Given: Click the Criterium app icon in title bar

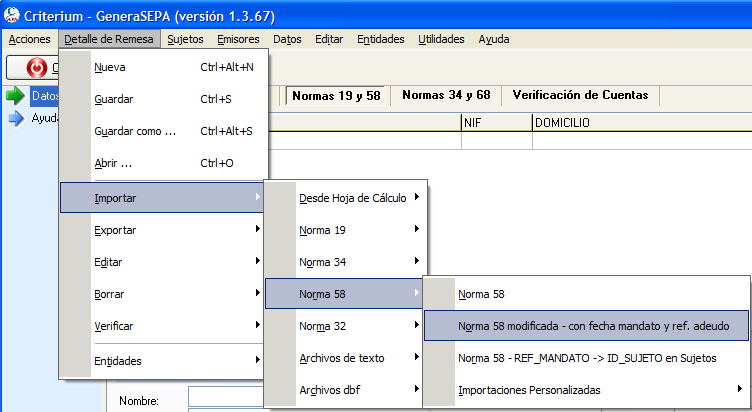Looking at the screenshot, I should [11, 15].
